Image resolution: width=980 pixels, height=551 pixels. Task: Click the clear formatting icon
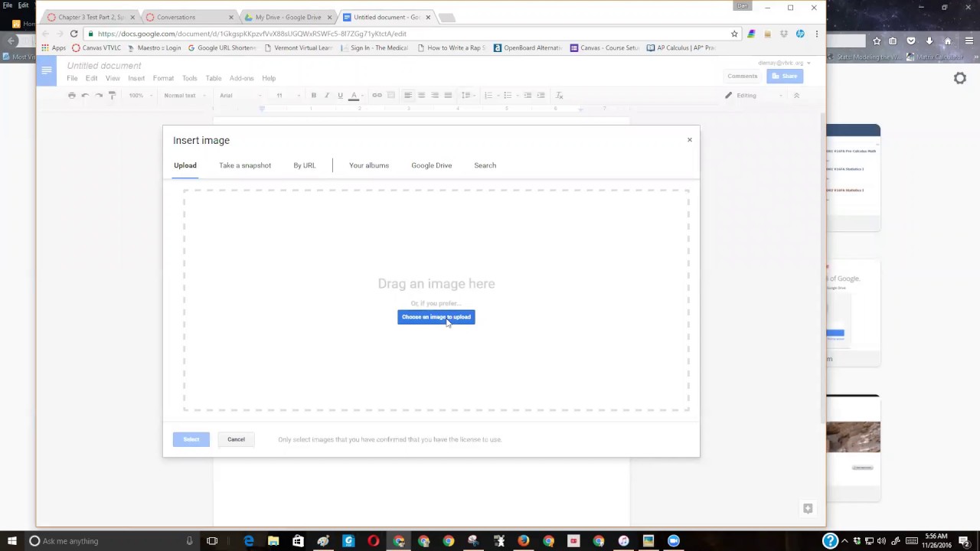point(559,96)
